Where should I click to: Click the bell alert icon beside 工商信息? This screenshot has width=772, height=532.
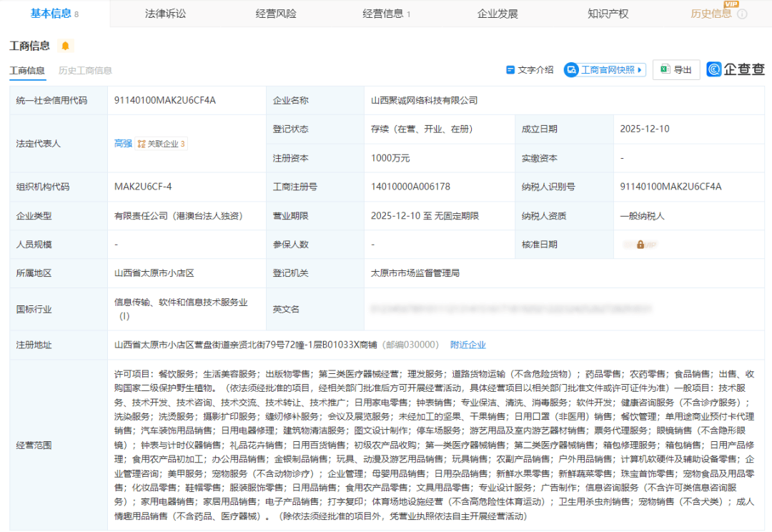point(66,46)
